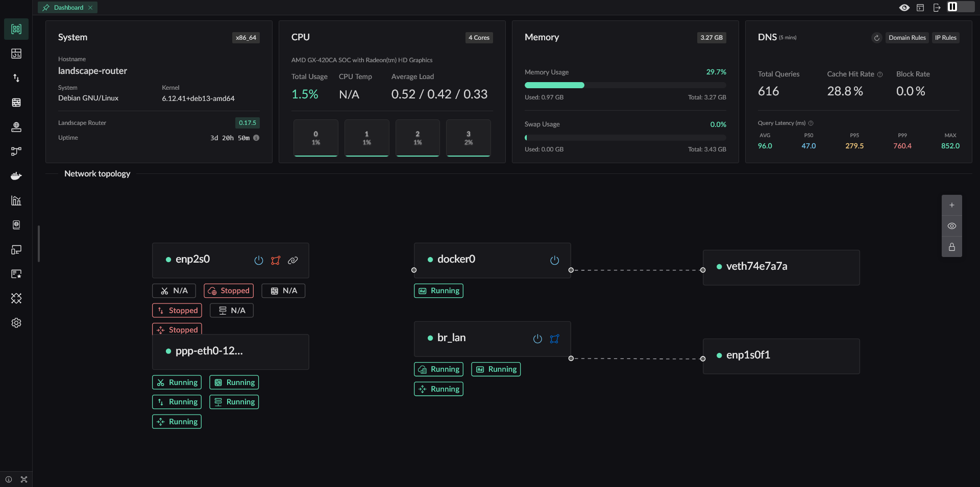This screenshot has height=487, width=980.
Task: Open the firewall section in the sidebar
Action: click(x=16, y=102)
